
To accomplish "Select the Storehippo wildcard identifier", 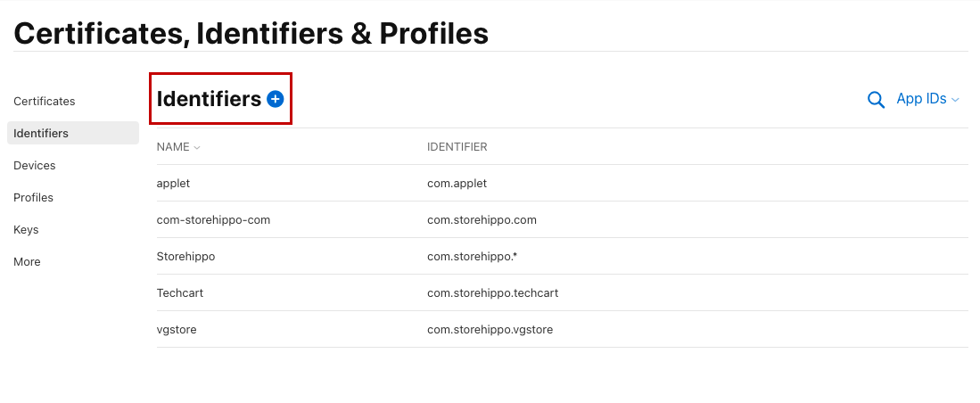I will tap(186, 257).
